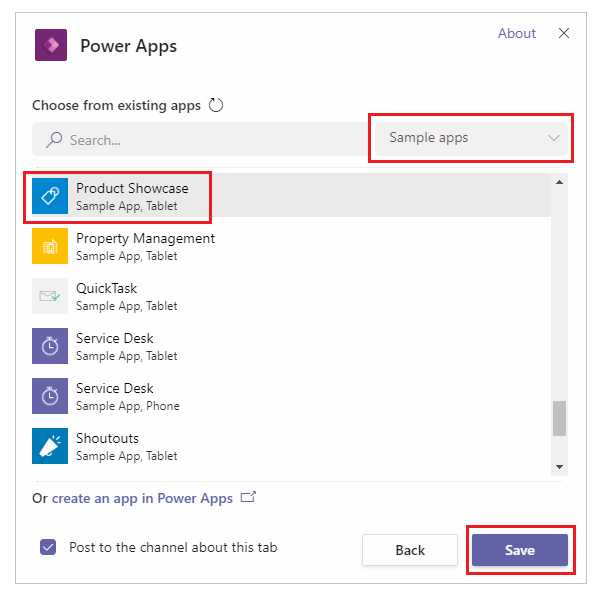
Task: Select Service Desk Phone list entry
Action: pyautogui.click(x=291, y=396)
